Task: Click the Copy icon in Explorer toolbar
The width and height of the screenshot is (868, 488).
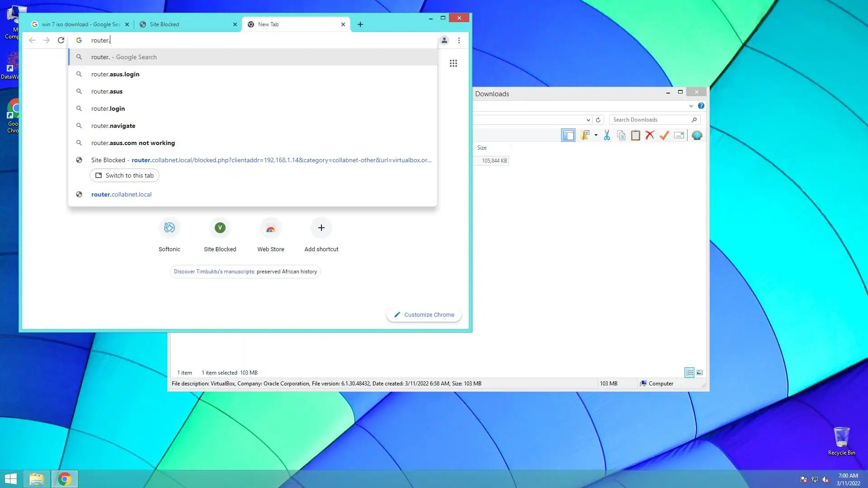Action: [621, 135]
